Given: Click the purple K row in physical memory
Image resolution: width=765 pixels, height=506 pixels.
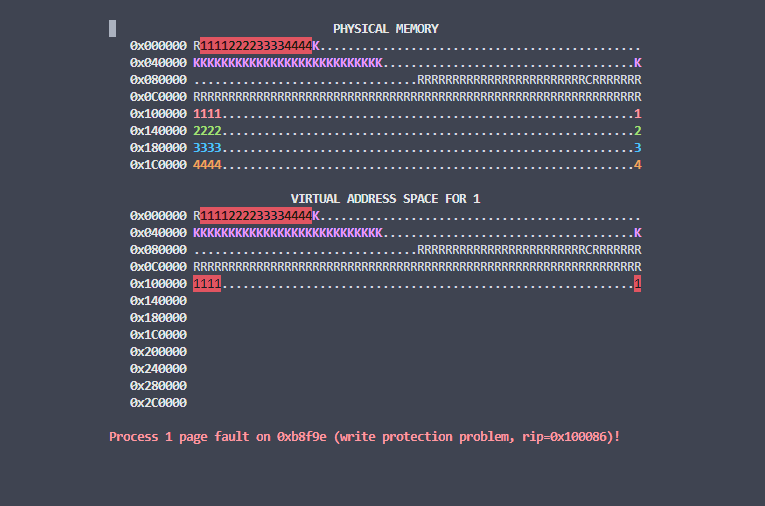Looking at the screenshot, I should 288,63.
